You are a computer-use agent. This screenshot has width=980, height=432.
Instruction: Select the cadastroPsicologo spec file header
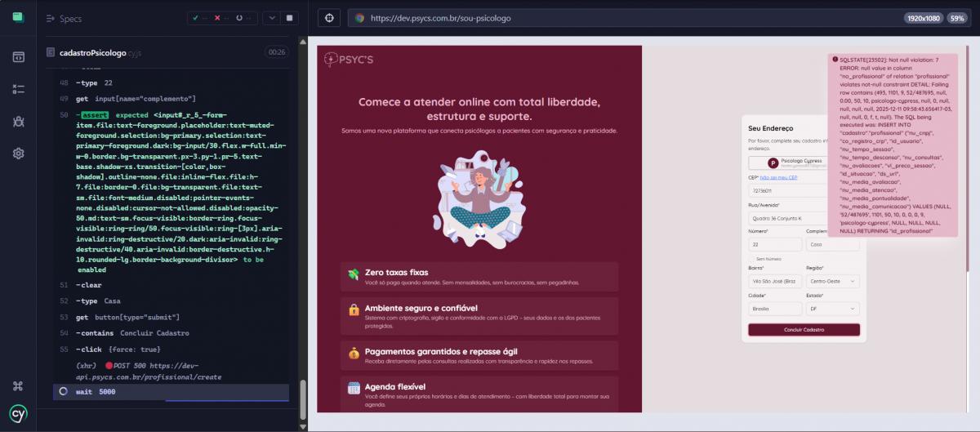[x=91, y=52]
